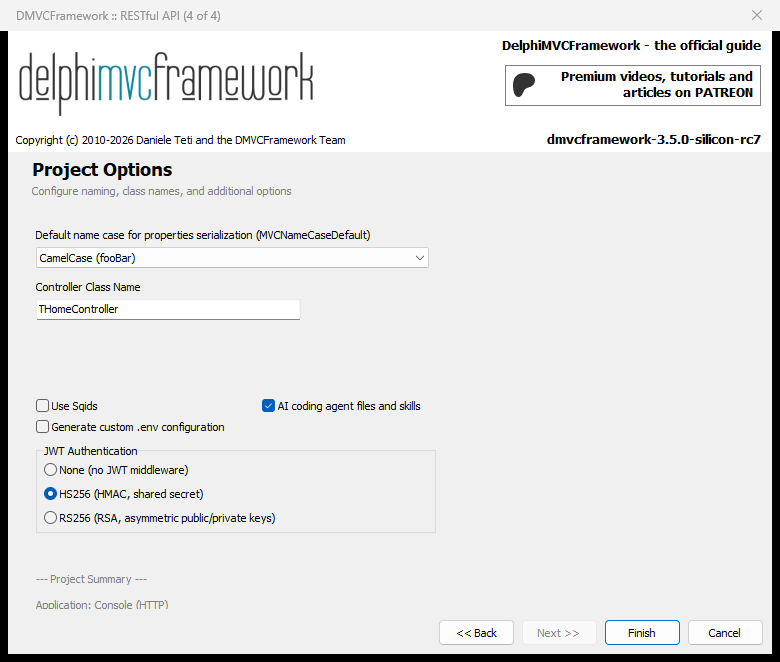Click the delphimvcframework logo

pos(166,84)
